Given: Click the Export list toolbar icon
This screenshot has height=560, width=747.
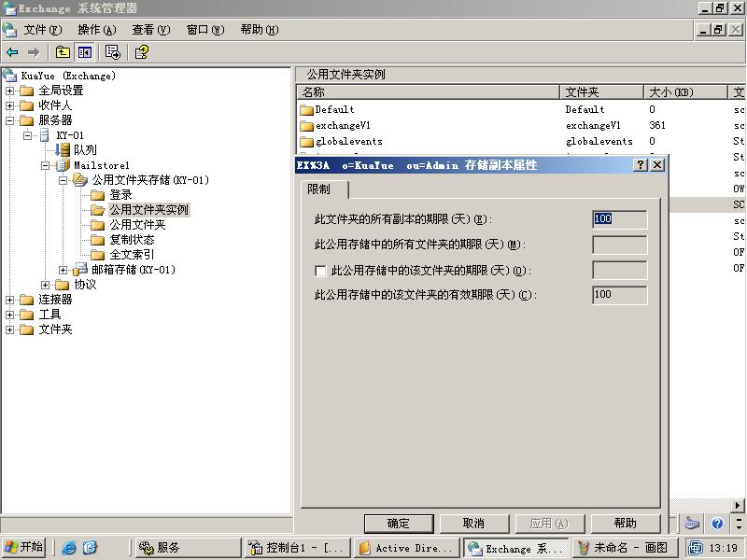Looking at the screenshot, I should 113,52.
